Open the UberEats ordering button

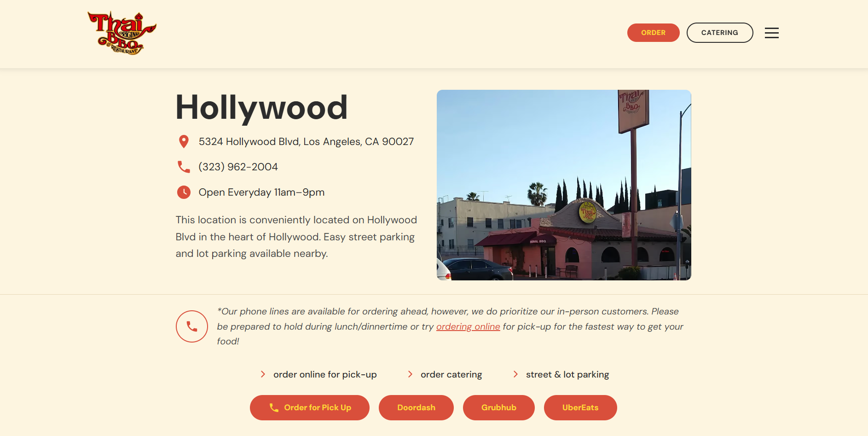[x=580, y=407]
